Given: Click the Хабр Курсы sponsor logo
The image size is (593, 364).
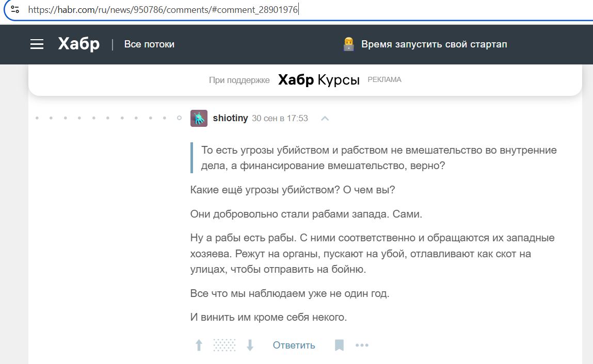Looking at the screenshot, I should 318,80.
